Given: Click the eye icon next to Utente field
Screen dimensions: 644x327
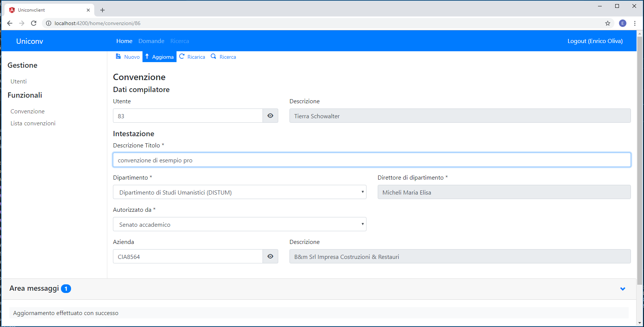Looking at the screenshot, I should pos(270,116).
